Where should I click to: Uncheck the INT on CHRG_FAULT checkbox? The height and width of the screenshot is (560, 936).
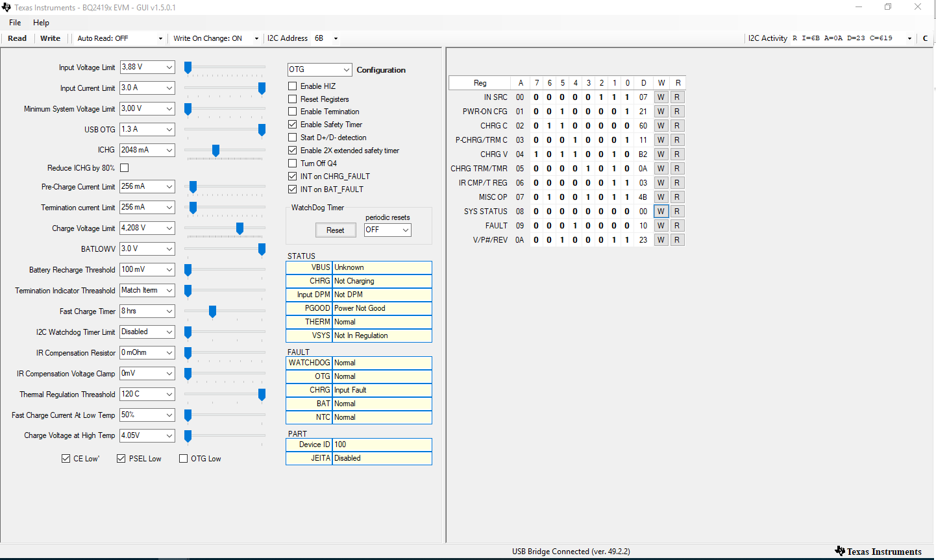pyautogui.click(x=293, y=177)
